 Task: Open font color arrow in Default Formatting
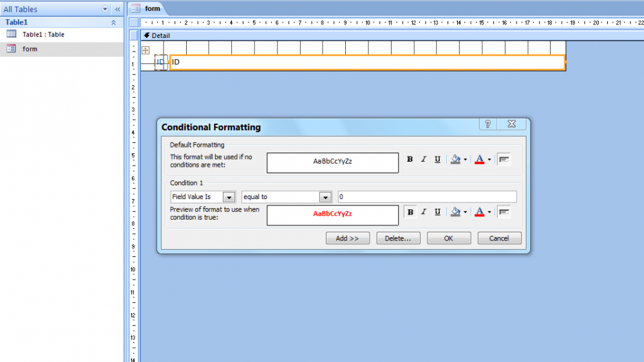pyautogui.click(x=489, y=160)
